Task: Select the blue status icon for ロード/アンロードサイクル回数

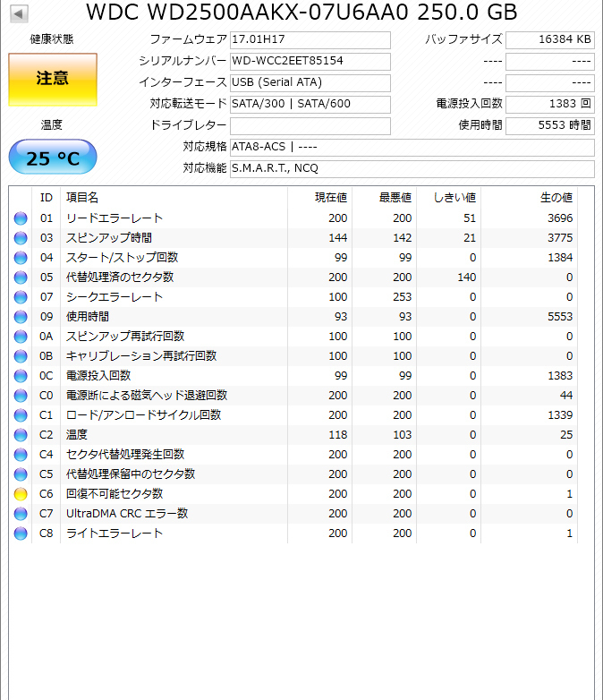Action: (21, 415)
